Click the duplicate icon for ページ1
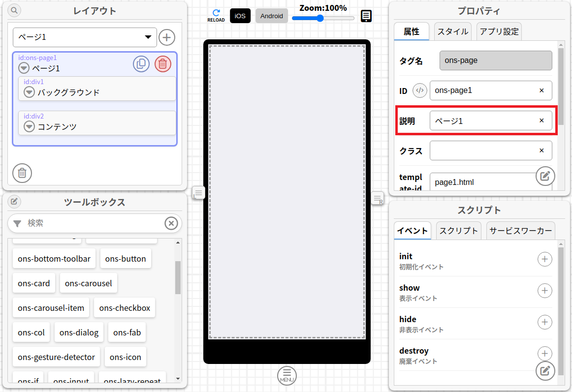This screenshot has height=392, width=572. click(x=141, y=64)
